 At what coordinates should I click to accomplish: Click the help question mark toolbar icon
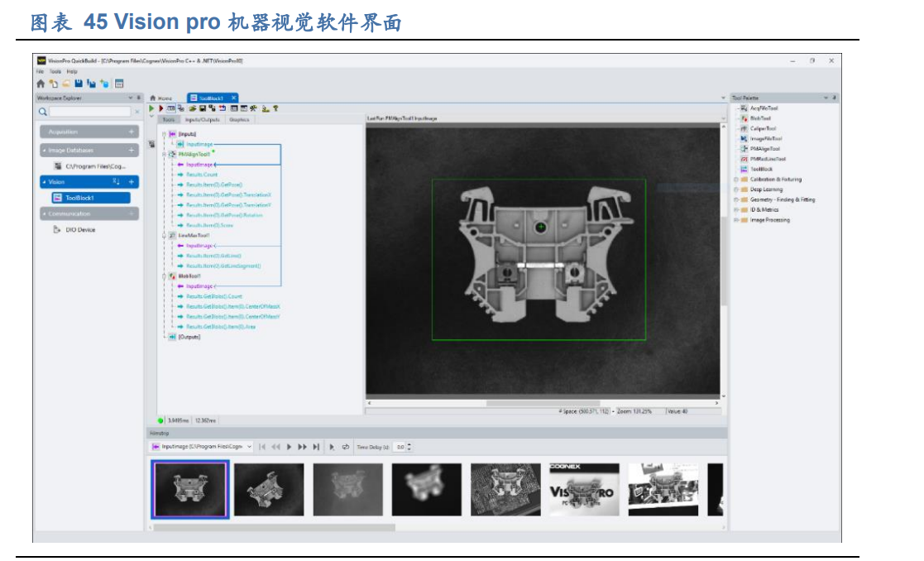(275, 108)
